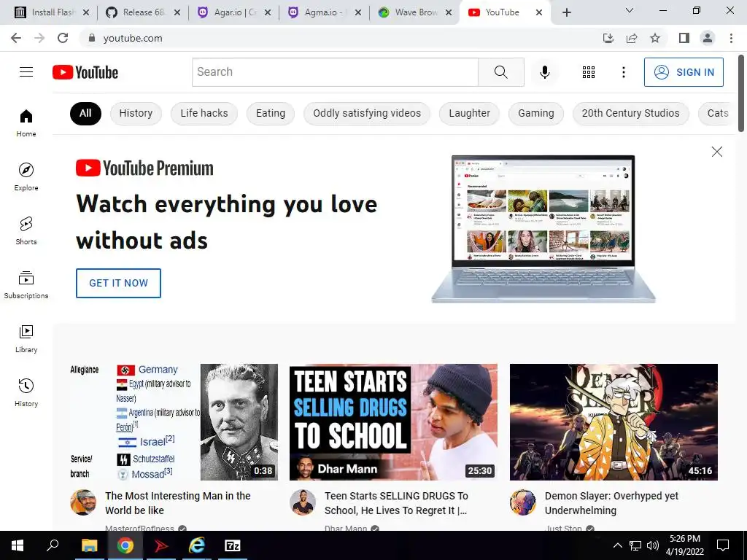Open a new browser tab
This screenshot has height=560, width=747.
[566, 12]
